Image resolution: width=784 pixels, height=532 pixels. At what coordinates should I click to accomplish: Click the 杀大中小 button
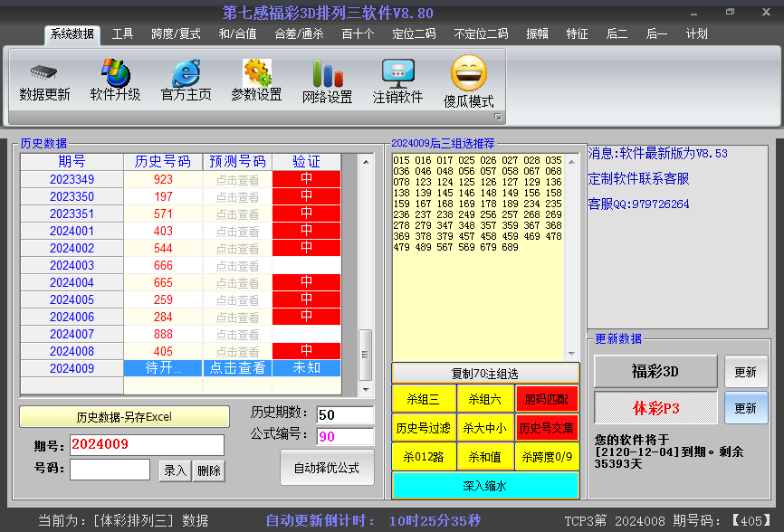coord(485,428)
